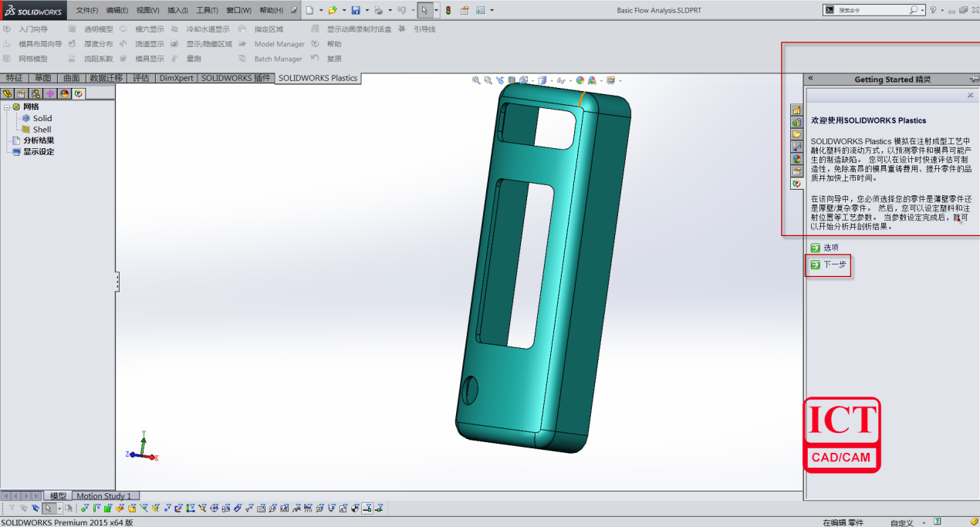The height and width of the screenshot is (527, 980).
Task: Open the file explorer folder icon in task pane
Action: coord(797,134)
